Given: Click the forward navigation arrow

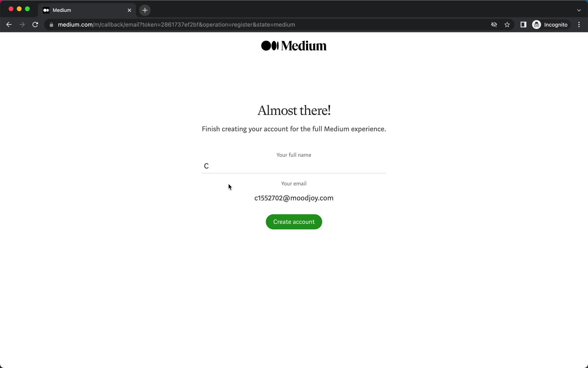Looking at the screenshot, I should tap(22, 25).
